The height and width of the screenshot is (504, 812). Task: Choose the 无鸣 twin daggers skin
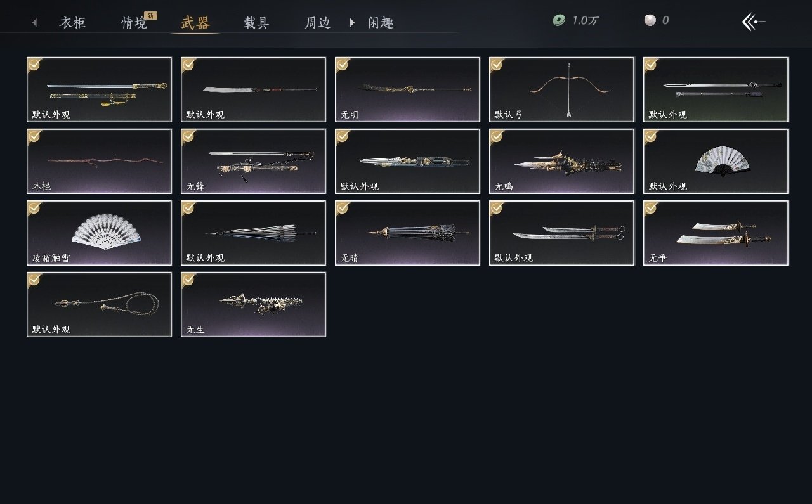click(x=561, y=161)
